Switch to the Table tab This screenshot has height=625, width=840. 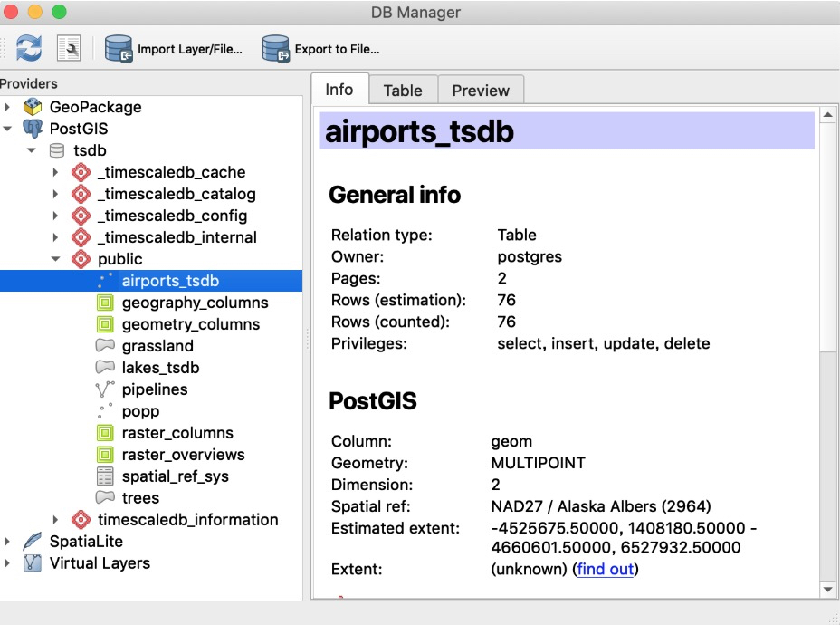(403, 90)
